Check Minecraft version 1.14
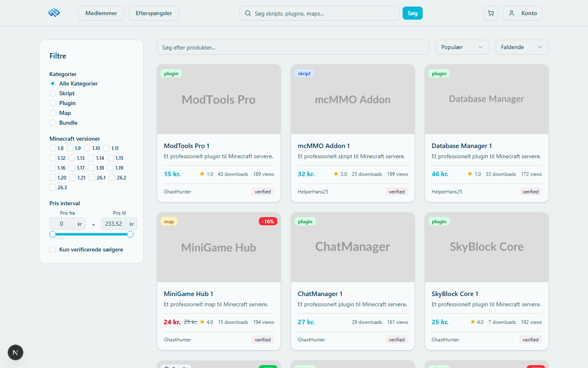 [91, 158]
